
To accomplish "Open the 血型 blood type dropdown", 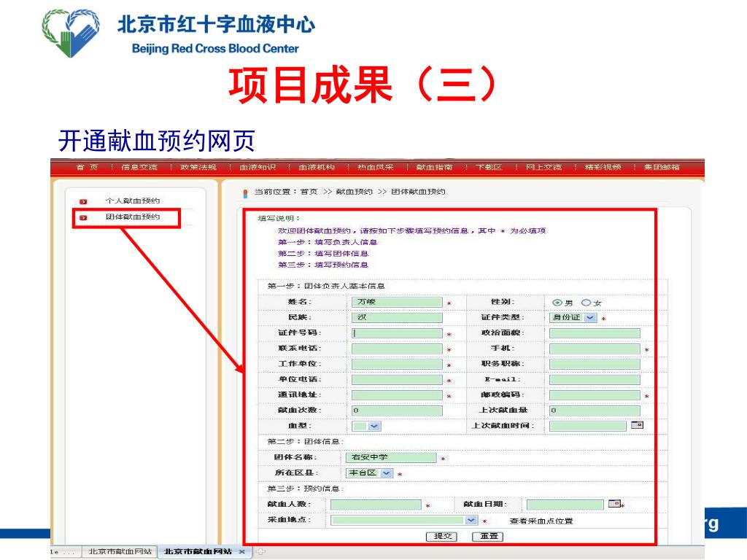I will tap(373, 426).
